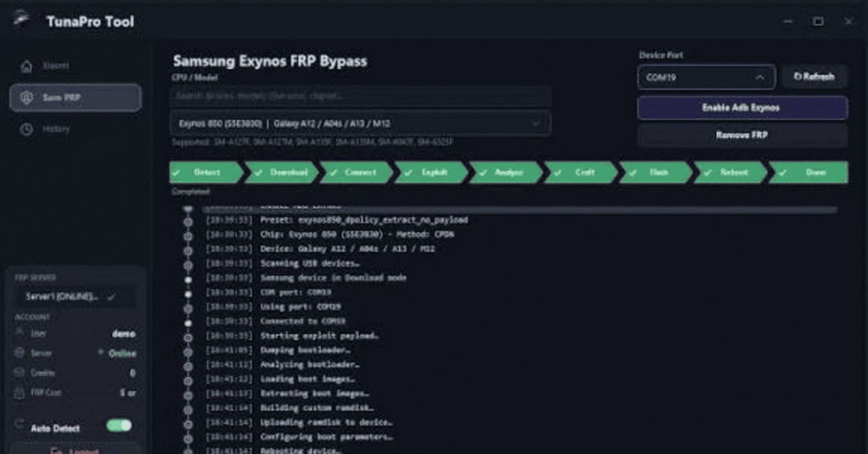Screen dimensions: 868x454
Task: Click the search devices input field
Action: (360, 96)
